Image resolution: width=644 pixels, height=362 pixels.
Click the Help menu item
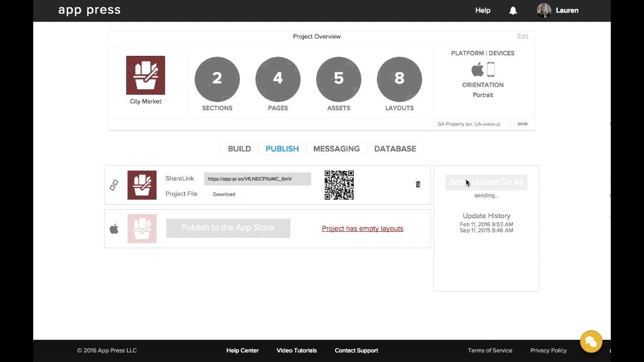(483, 11)
